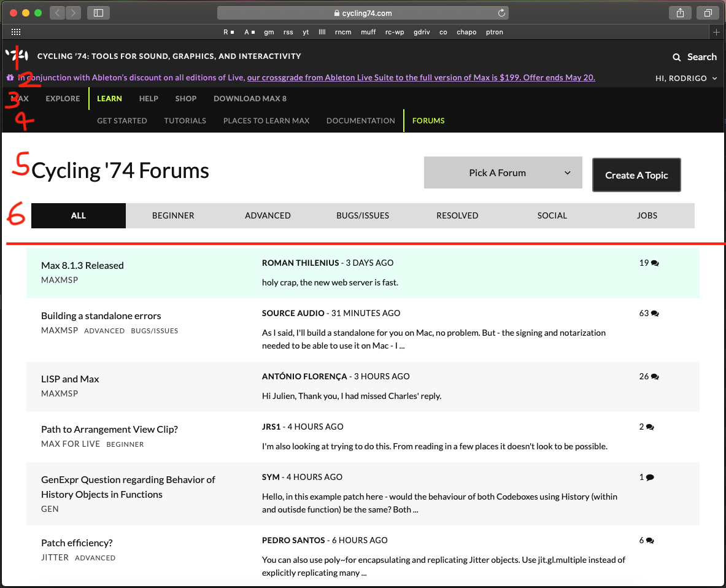Expand the HI, RODRIGO user menu
Image resolution: width=726 pixels, height=588 pixels.
click(686, 78)
